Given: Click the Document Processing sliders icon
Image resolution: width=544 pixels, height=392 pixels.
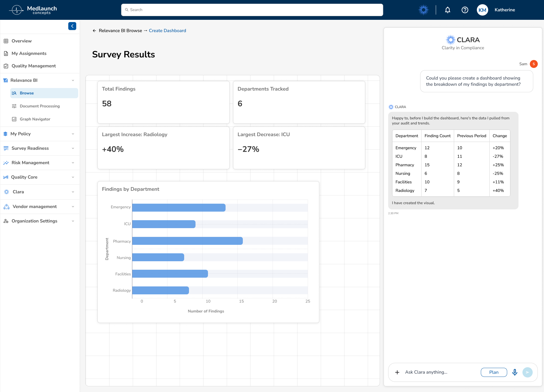Looking at the screenshot, I should [x=14, y=106].
